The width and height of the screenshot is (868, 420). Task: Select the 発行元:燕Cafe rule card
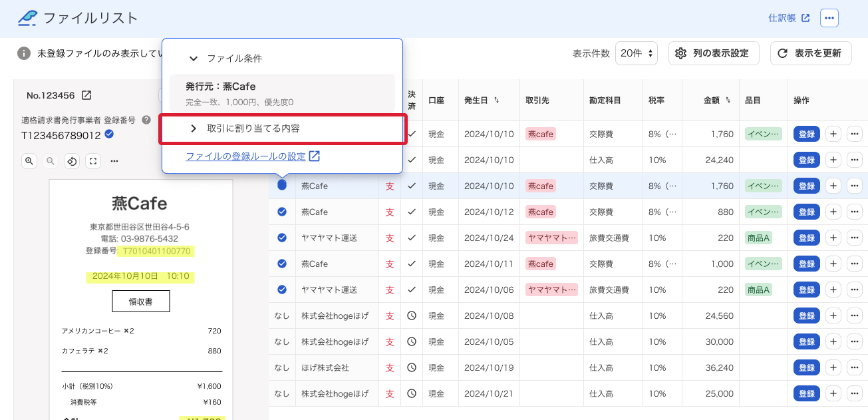coord(282,93)
